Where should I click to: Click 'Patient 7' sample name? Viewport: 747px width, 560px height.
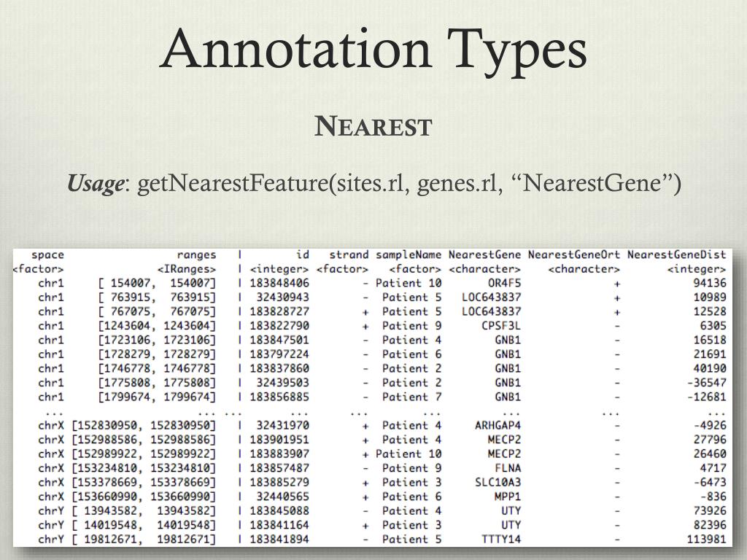point(411,397)
